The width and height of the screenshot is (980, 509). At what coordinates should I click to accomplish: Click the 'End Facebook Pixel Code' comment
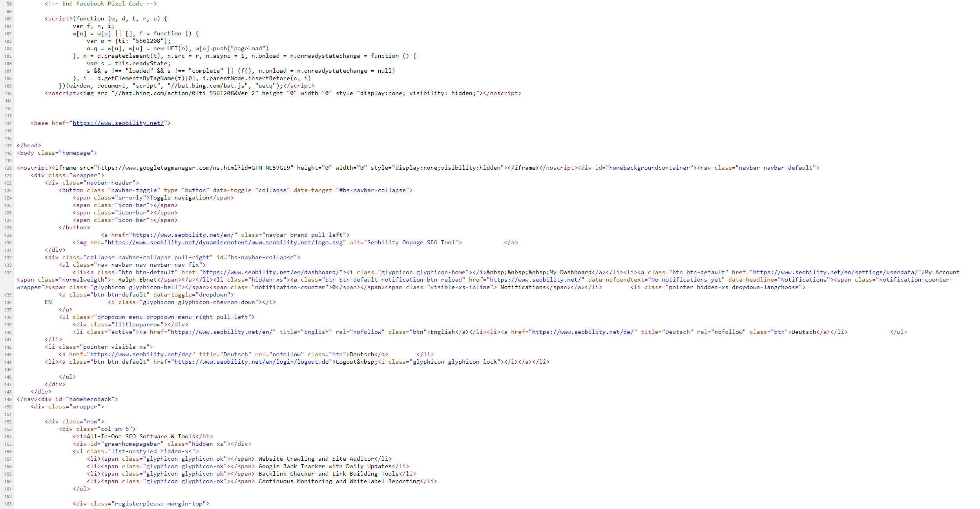101,4
